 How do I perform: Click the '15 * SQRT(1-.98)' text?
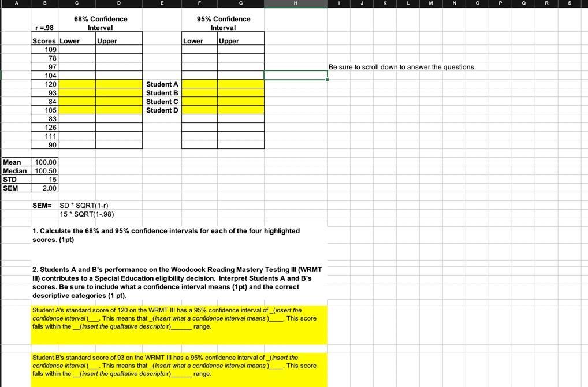[x=87, y=214]
